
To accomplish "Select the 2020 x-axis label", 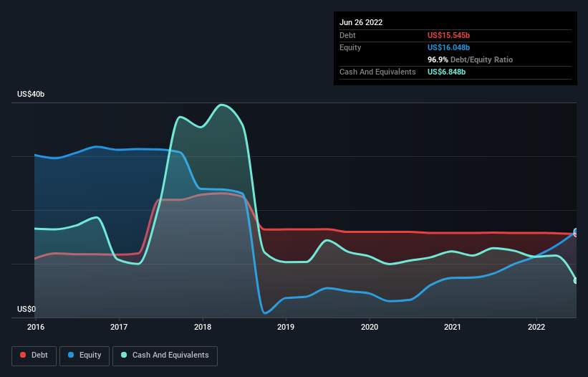I will coord(370,327).
